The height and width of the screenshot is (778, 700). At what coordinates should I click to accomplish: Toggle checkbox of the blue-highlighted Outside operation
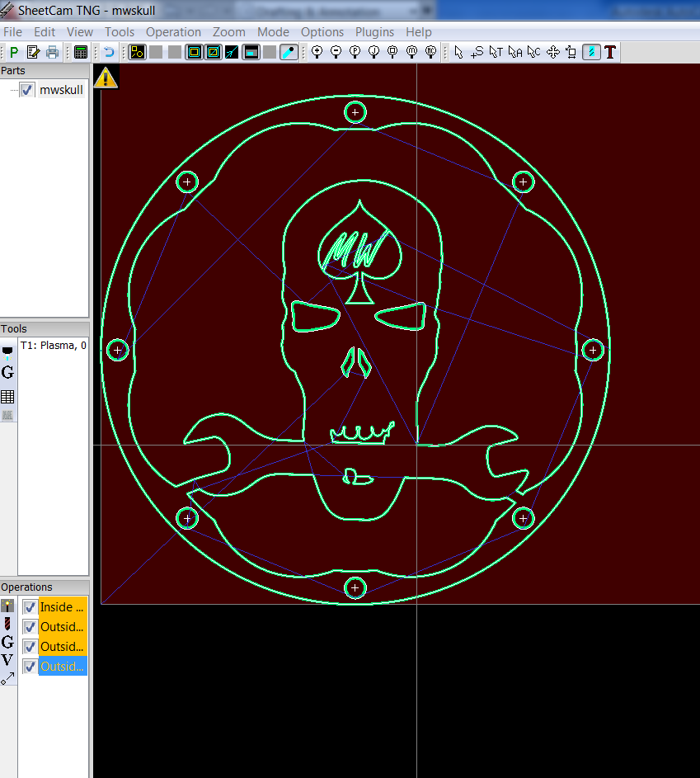[30, 667]
